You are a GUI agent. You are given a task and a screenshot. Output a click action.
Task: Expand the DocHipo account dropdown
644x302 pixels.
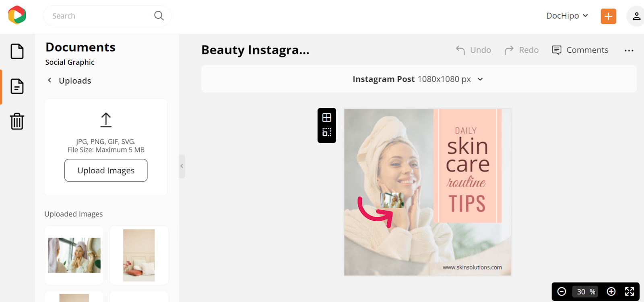pos(567,16)
